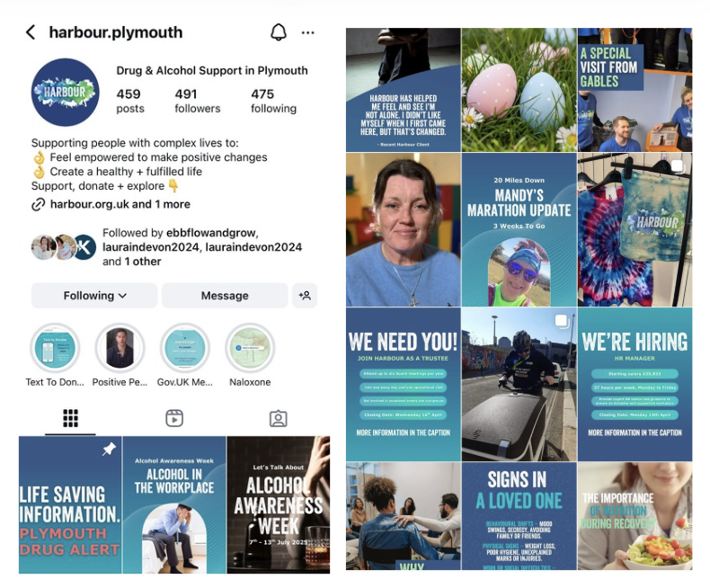Switch to the tagged photos tab

[278, 419]
